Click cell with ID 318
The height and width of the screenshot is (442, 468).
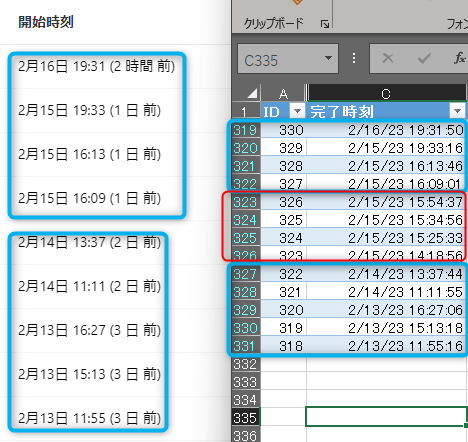pos(283,346)
